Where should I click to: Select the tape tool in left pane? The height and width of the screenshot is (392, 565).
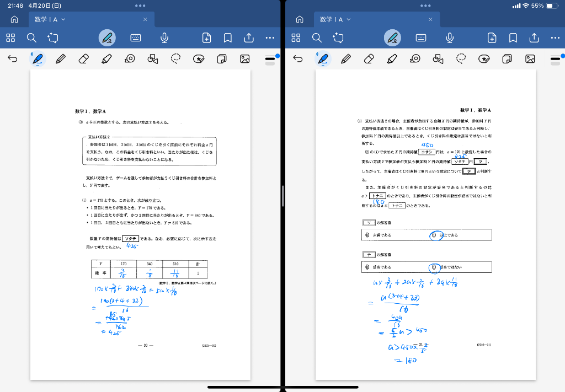coord(130,58)
